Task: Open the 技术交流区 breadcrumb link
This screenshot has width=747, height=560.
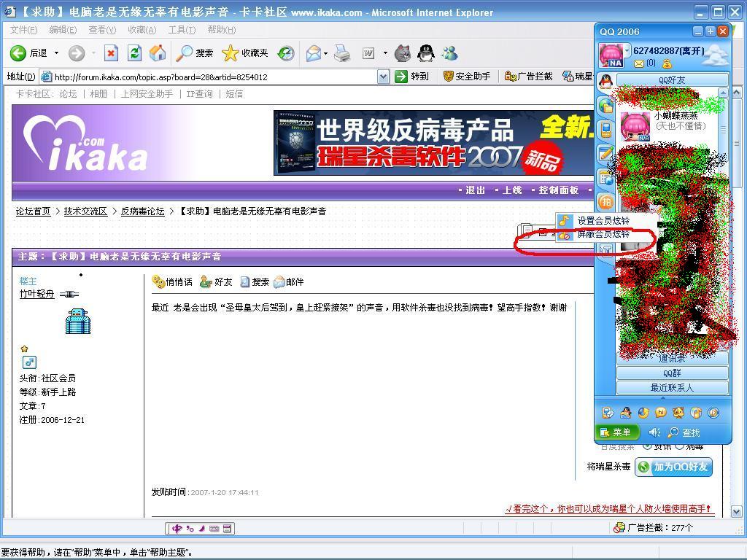Action: 85,211
